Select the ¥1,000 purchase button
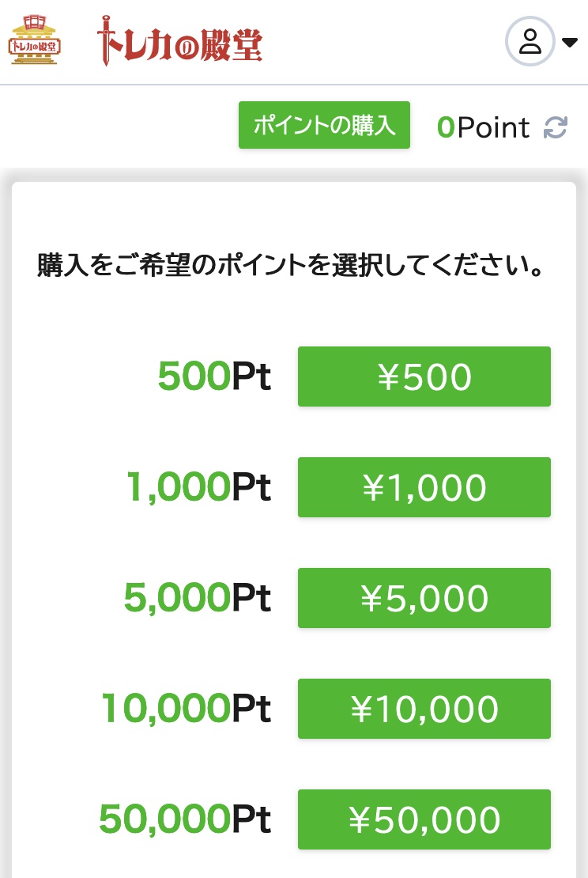The height and width of the screenshot is (878, 588). pos(424,487)
